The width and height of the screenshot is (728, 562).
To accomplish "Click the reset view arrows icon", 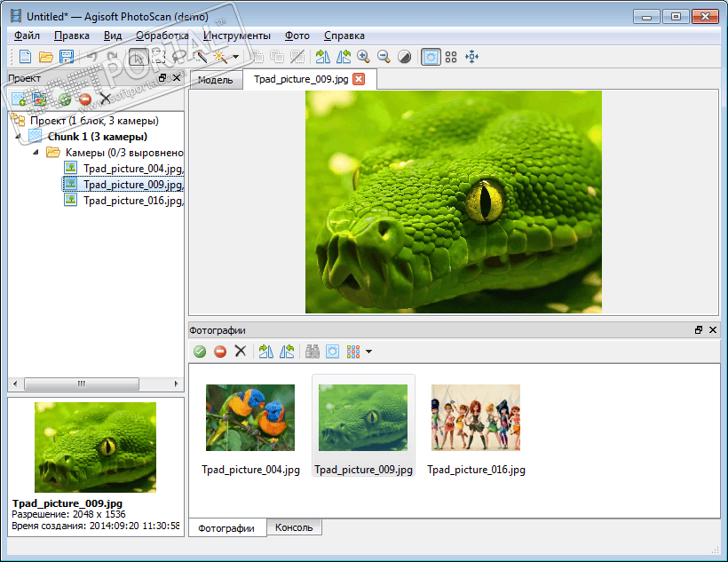I will [x=471, y=57].
